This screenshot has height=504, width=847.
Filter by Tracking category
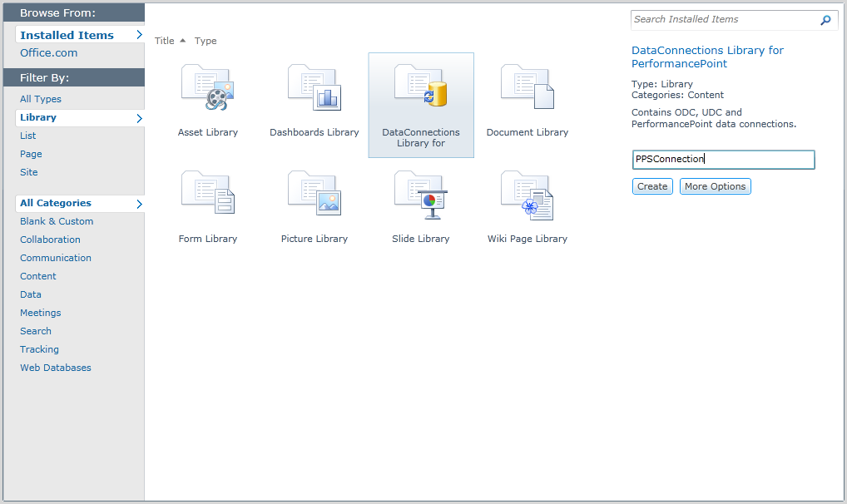pos(39,349)
